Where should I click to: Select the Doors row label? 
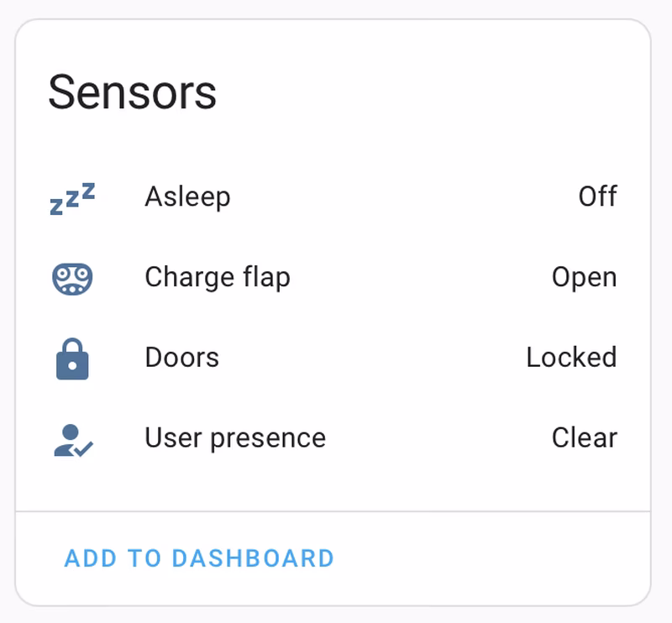[181, 356]
